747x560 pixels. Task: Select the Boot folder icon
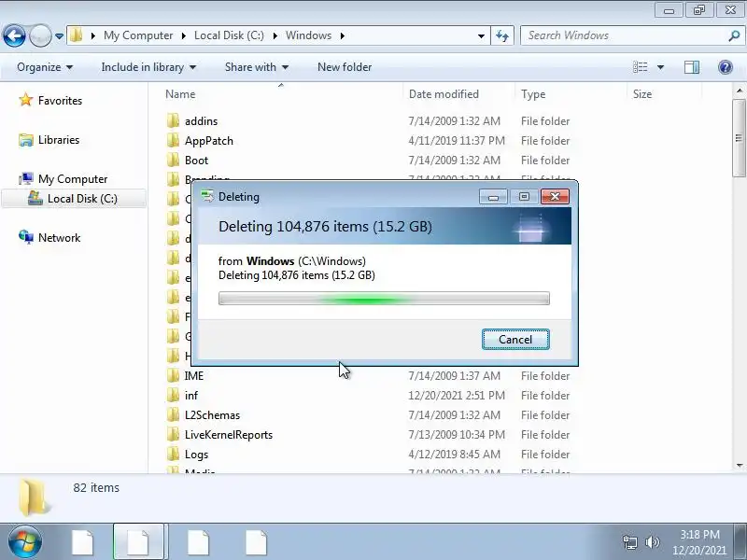[x=173, y=160]
